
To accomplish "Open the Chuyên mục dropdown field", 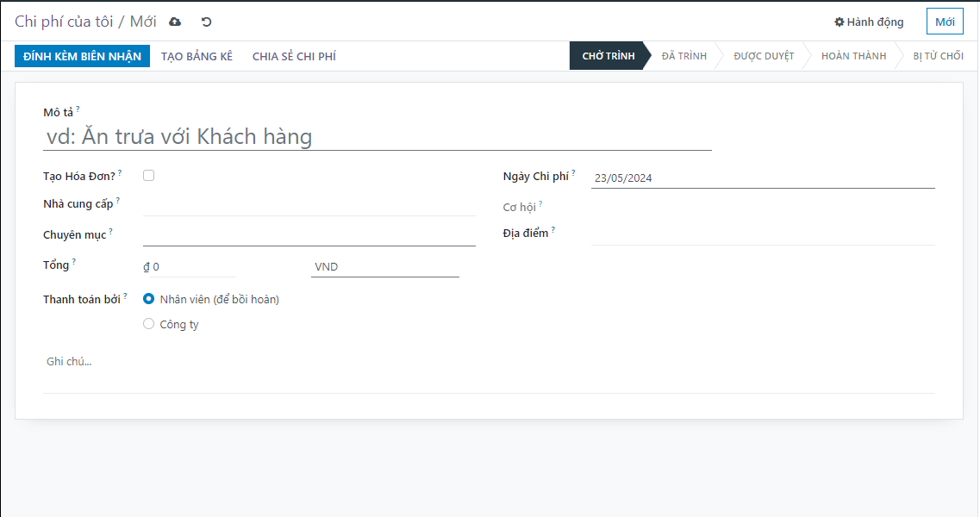I will coord(309,236).
